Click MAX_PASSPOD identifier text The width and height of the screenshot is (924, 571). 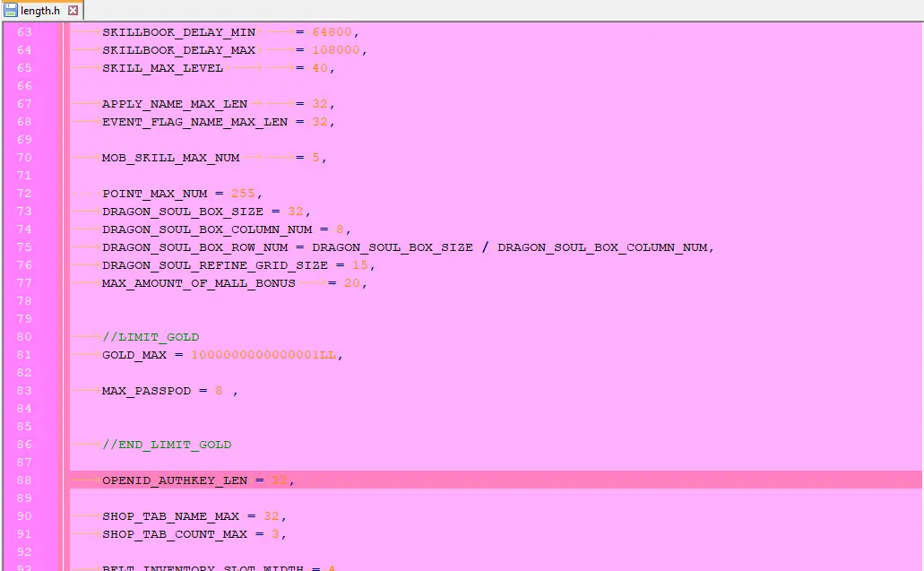tap(146, 391)
